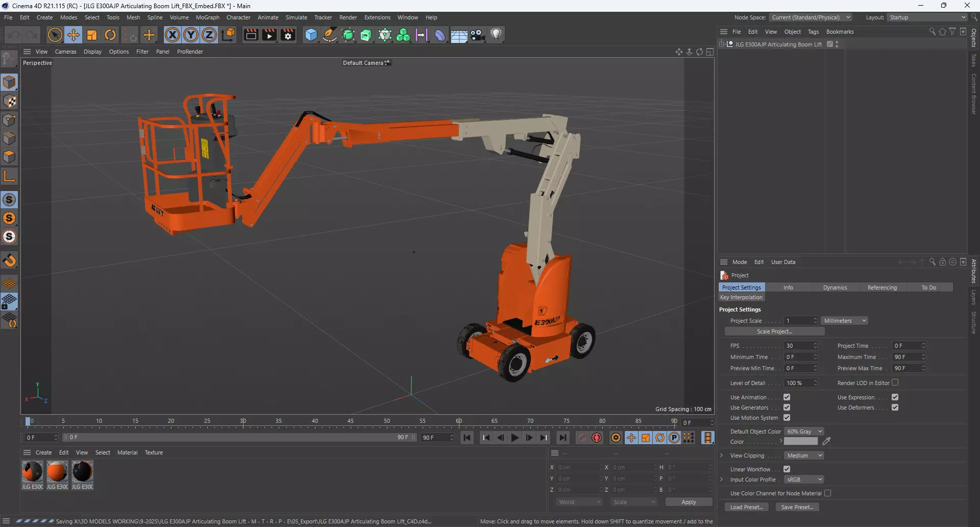Open the Millimeters unit dropdown
980x527 pixels.
pyautogui.click(x=845, y=321)
